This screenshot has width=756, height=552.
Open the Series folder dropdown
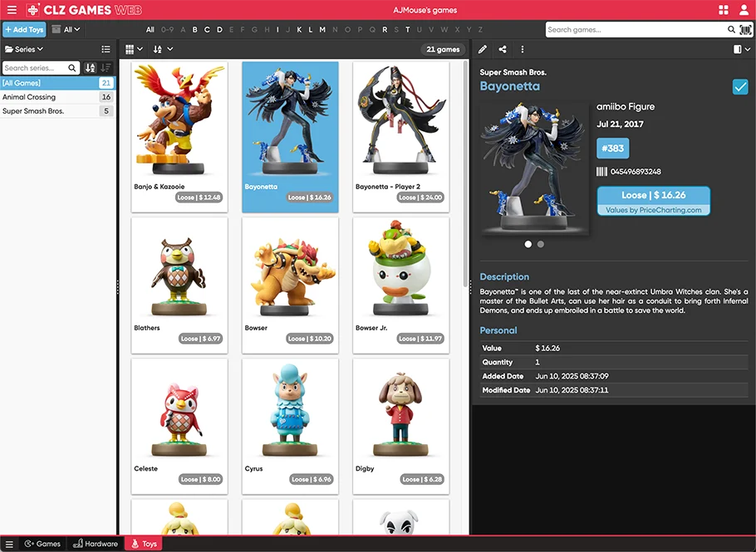pos(24,49)
